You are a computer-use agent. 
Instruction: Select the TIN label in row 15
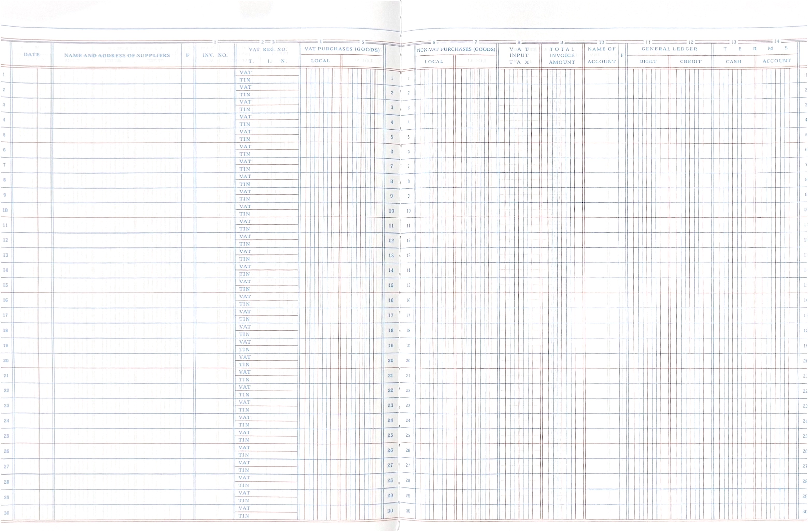[244, 289]
